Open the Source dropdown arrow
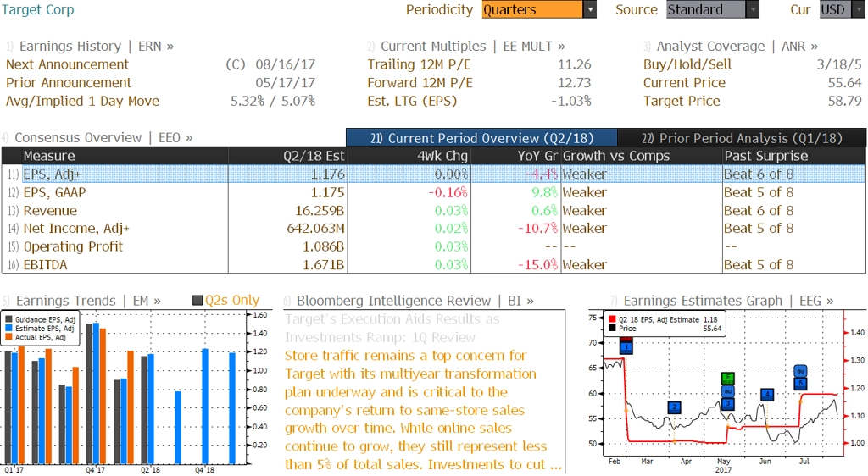 pyautogui.click(x=753, y=9)
